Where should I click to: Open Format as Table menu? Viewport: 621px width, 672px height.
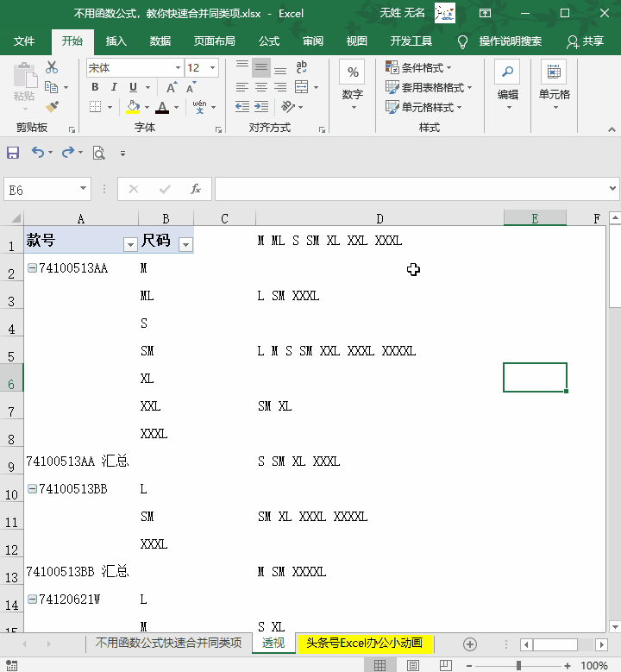(429, 87)
